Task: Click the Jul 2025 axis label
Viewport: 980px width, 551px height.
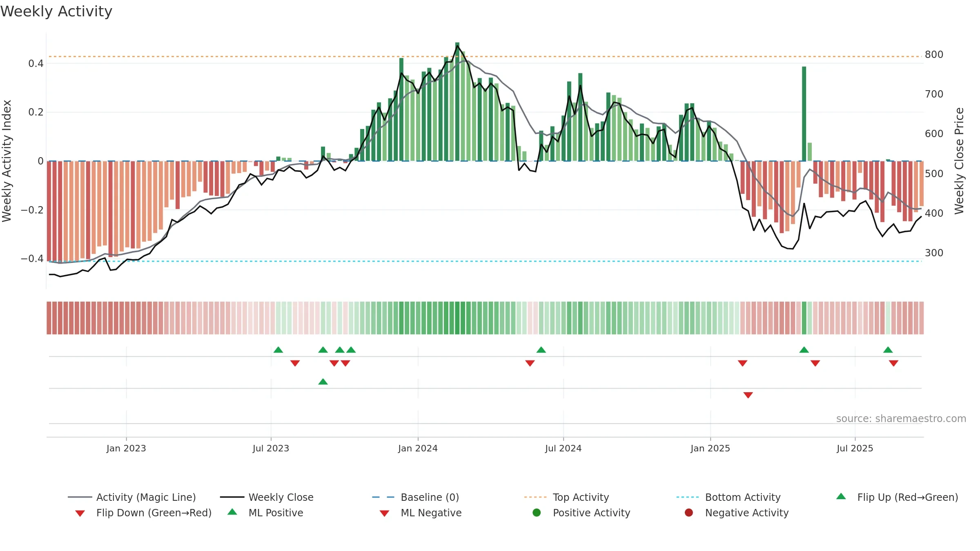Action: (x=855, y=448)
